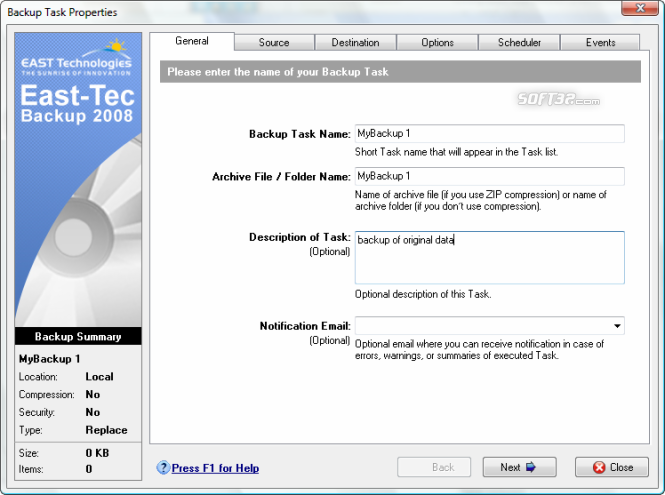Click the Archive File / Folder Name field
Image resolution: width=665 pixels, height=495 pixels.
[x=489, y=176]
